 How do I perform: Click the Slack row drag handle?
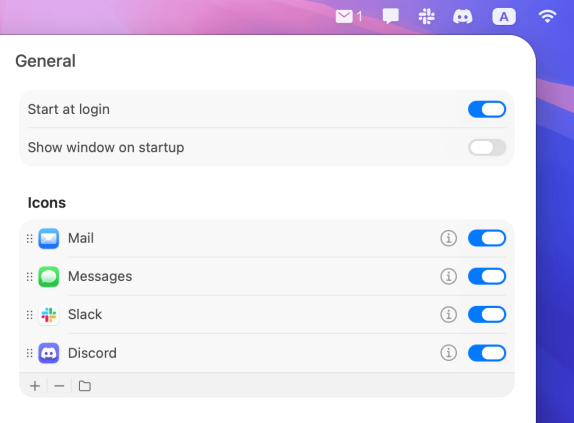pyautogui.click(x=30, y=315)
